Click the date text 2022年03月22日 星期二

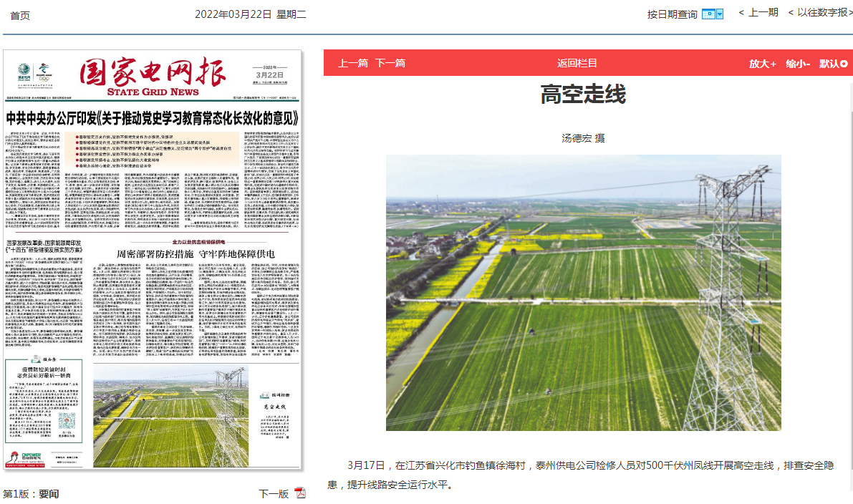(x=250, y=15)
